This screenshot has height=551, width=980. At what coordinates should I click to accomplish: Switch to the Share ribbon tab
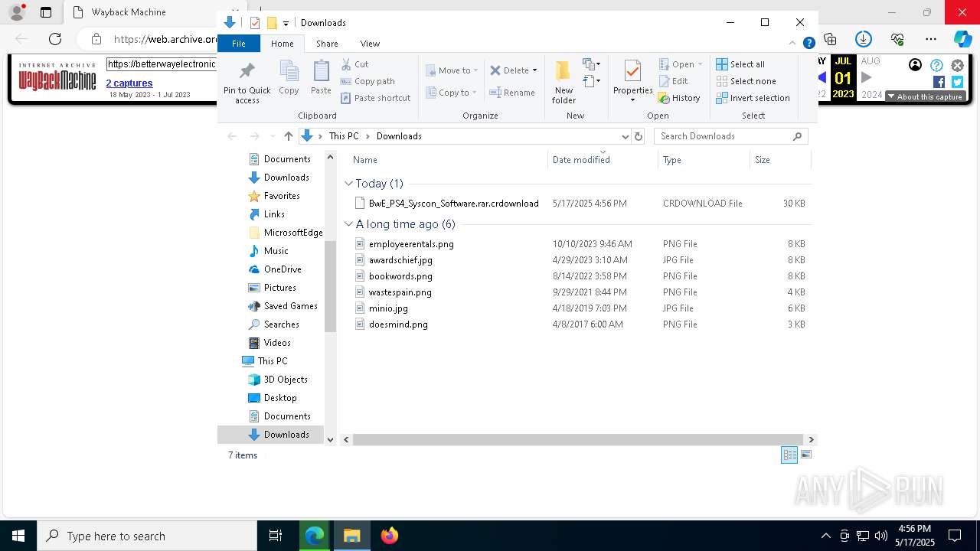click(327, 44)
